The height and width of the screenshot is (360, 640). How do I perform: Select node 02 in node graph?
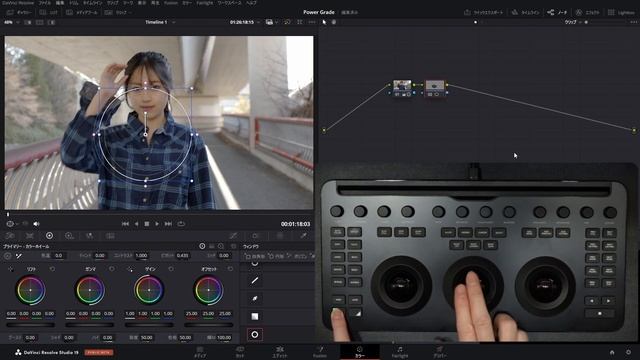[x=435, y=88]
